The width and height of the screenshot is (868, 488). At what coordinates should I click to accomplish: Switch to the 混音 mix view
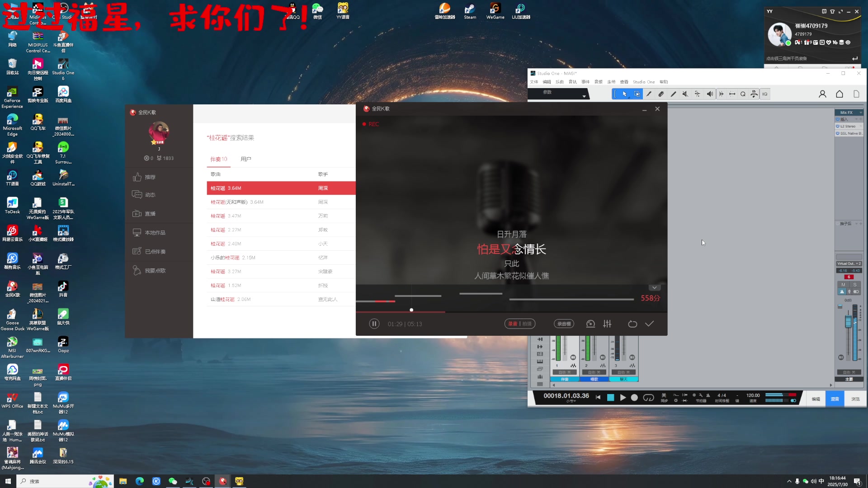835,399
